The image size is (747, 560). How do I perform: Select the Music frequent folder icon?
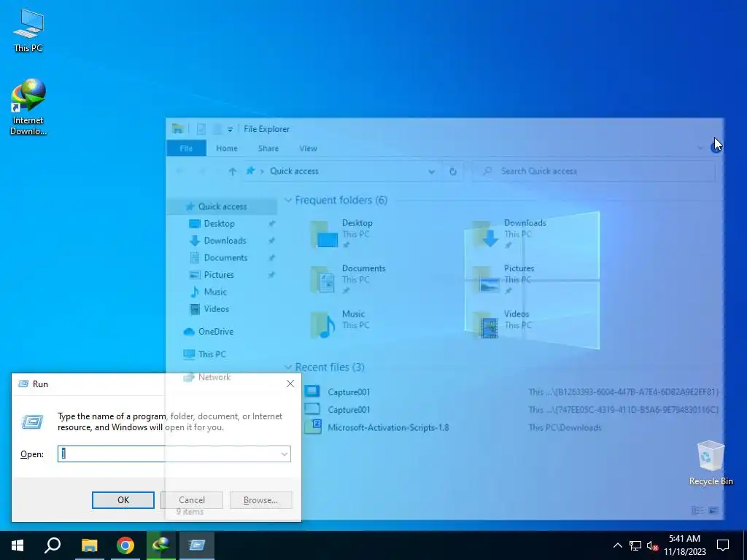[323, 325]
